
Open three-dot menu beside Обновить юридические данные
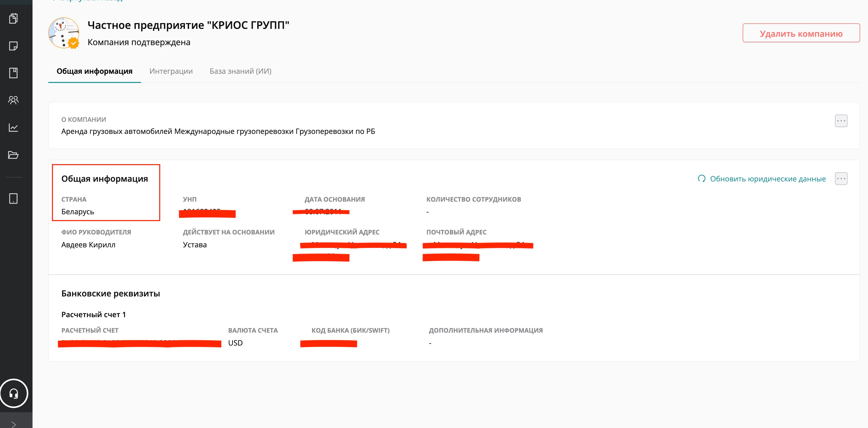(x=841, y=179)
